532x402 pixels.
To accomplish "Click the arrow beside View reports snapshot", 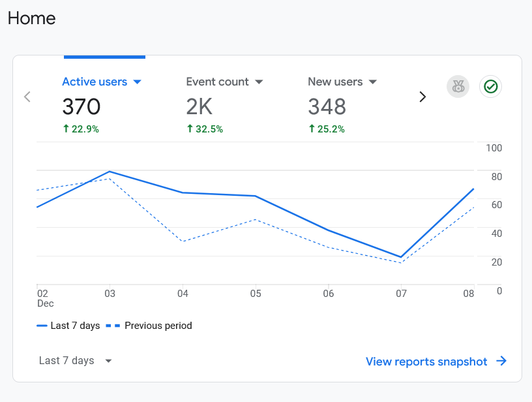I will tap(501, 362).
